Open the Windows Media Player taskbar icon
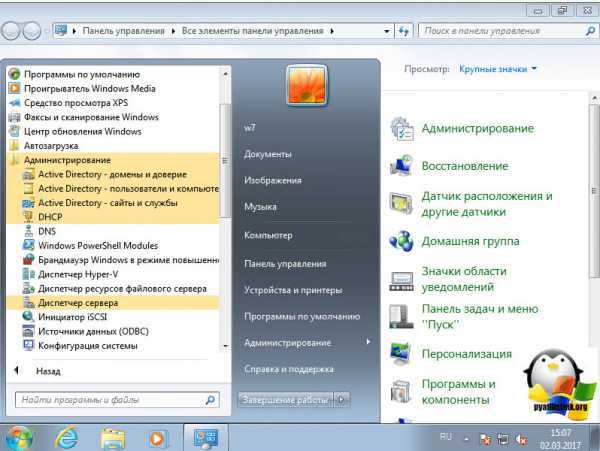 [157, 438]
